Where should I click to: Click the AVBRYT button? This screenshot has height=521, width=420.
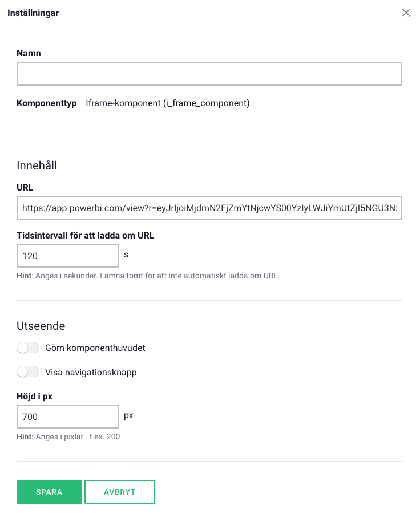coord(120,492)
